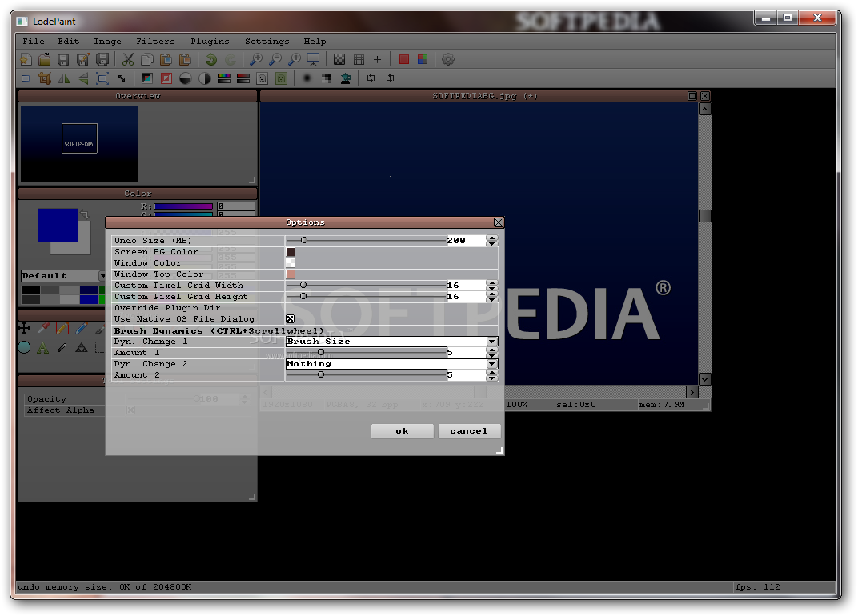The image size is (858, 616).
Task: Click the cancel button in Options
Action: click(469, 431)
